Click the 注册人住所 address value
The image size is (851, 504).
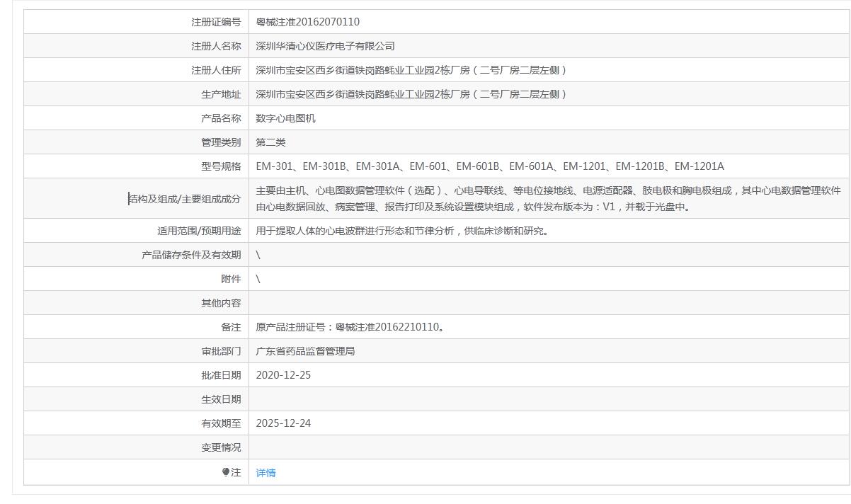(x=411, y=70)
